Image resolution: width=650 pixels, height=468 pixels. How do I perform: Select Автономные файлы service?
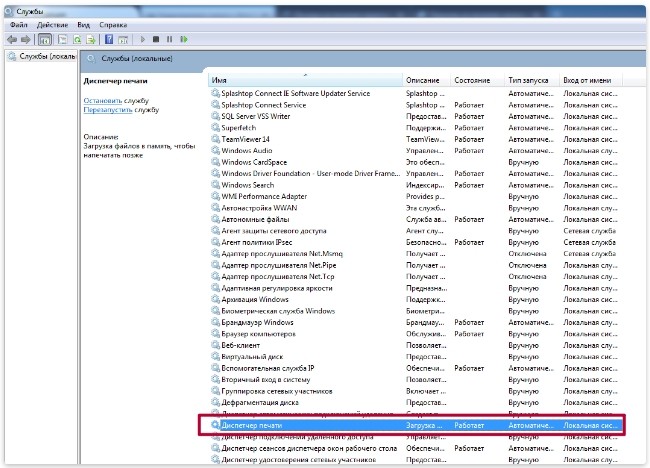416,219
